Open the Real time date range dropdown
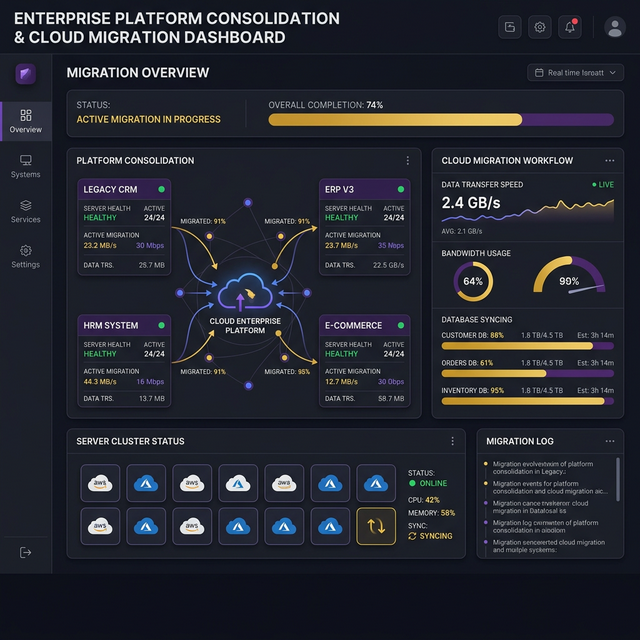640x640 pixels. pyautogui.click(x=574, y=73)
